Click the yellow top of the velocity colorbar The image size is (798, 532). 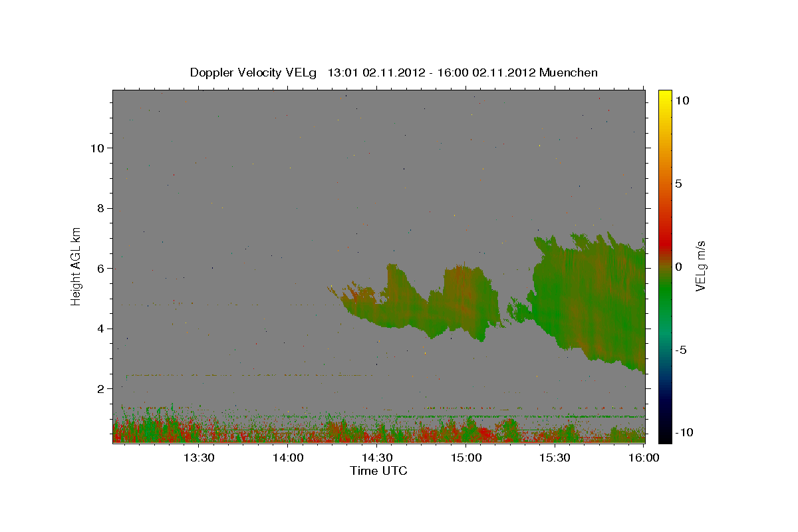664,96
